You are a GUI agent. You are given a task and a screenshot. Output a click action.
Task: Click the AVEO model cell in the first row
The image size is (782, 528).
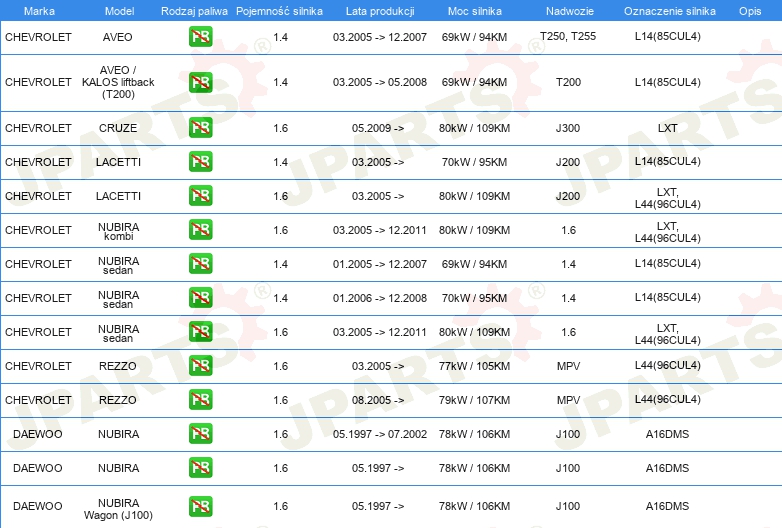[118, 37]
